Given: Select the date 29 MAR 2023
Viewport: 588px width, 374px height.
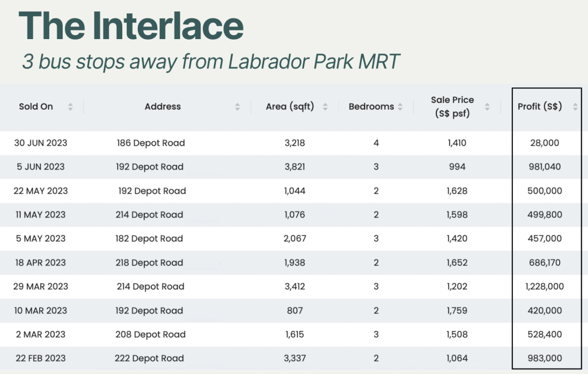Looking at the screenshot, I should click(41, 287).
